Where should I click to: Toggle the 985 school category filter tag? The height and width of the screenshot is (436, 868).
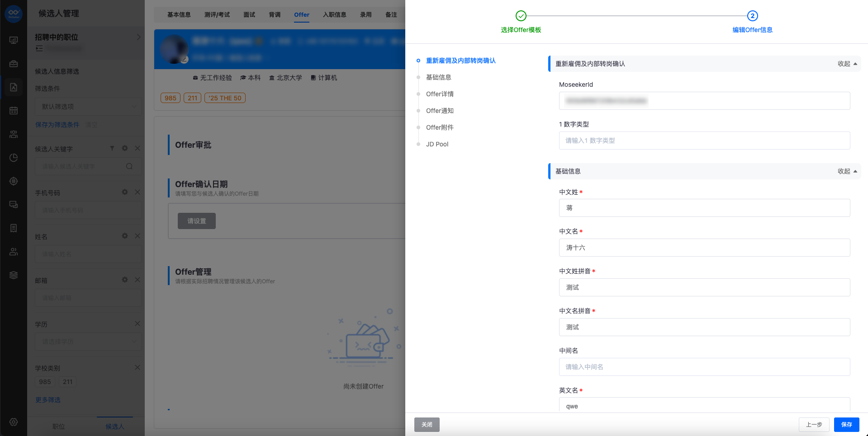pos(45,382)
